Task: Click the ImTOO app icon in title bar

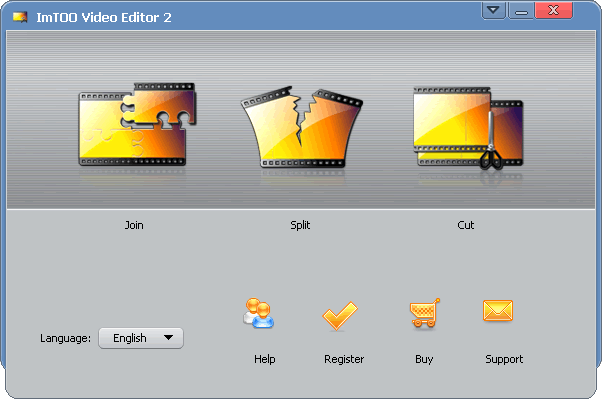Action: point(20,17)
